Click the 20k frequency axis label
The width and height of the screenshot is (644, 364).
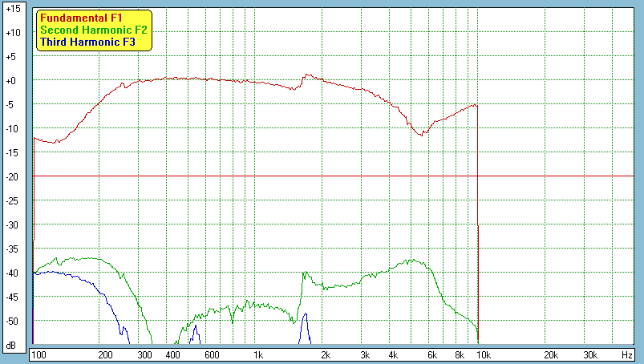pos(551,354)
